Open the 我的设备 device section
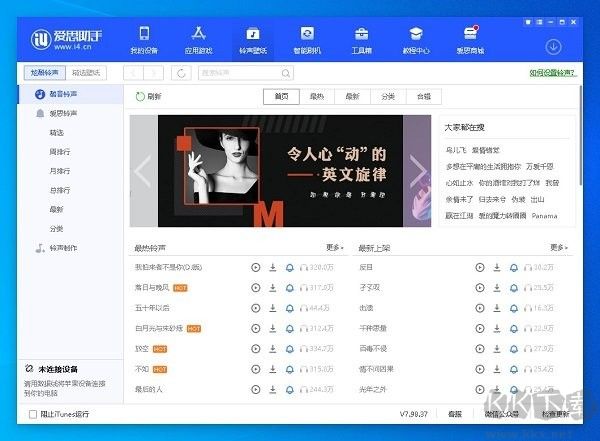The width and height of the screenshot is (600, 441). click(144, 40)
